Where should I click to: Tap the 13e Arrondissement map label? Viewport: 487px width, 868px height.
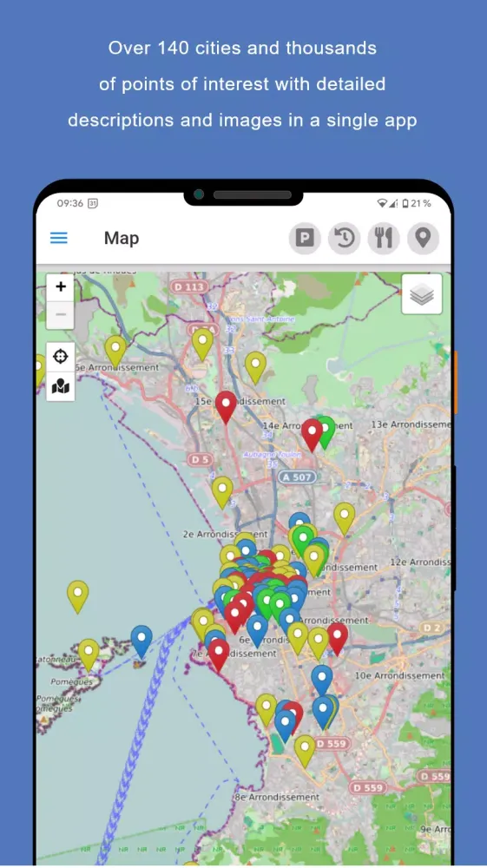point(410,424)
